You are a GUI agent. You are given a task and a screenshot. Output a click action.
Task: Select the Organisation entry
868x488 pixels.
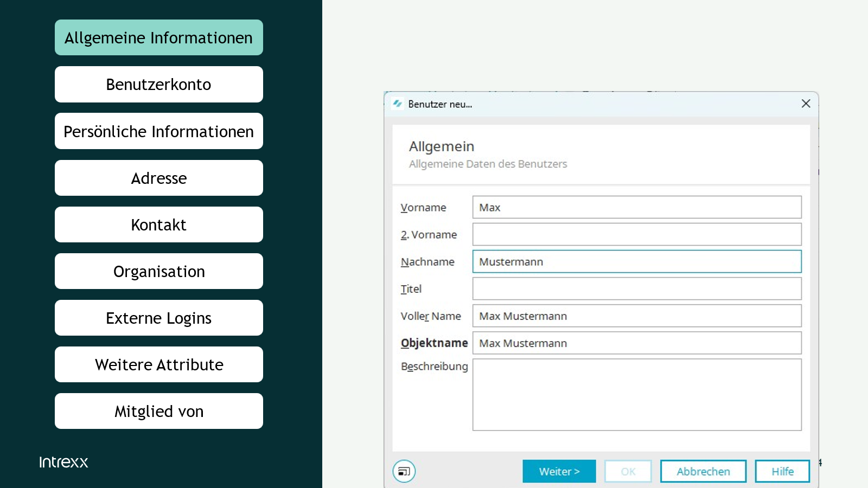pos(158,271)
